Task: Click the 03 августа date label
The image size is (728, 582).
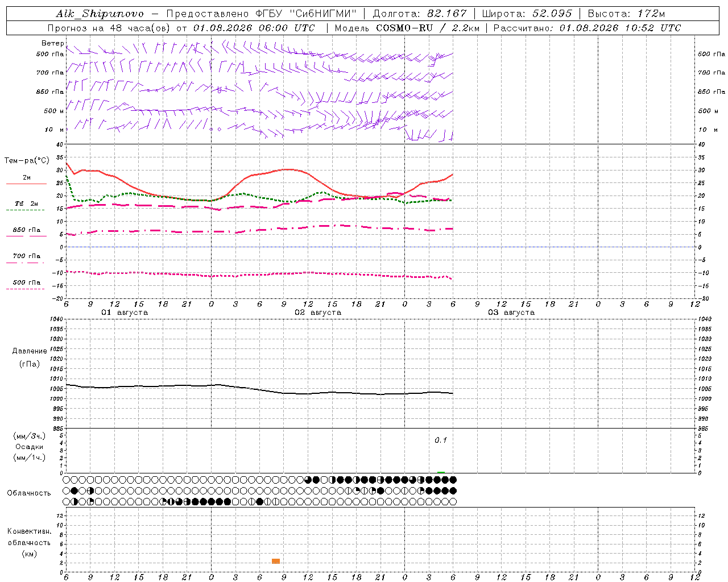Action: point(511,313)
